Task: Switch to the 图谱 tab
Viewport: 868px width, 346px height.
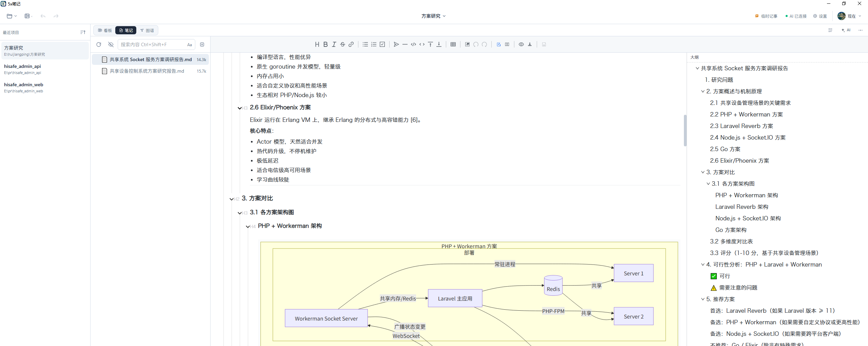Action: [147, 30]
